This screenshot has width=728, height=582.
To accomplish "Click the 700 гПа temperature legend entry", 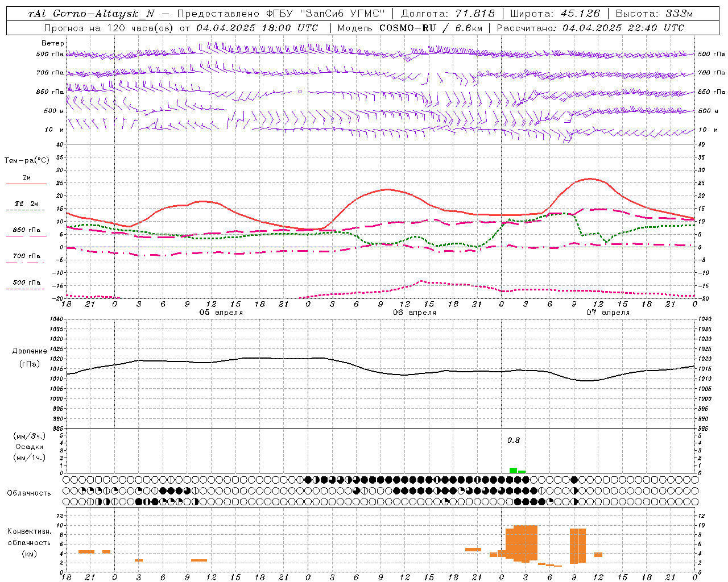I will click(27, 256).
